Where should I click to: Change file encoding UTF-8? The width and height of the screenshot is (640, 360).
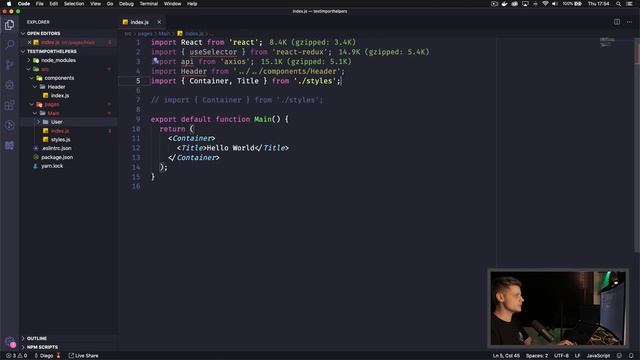coord(561,356)
